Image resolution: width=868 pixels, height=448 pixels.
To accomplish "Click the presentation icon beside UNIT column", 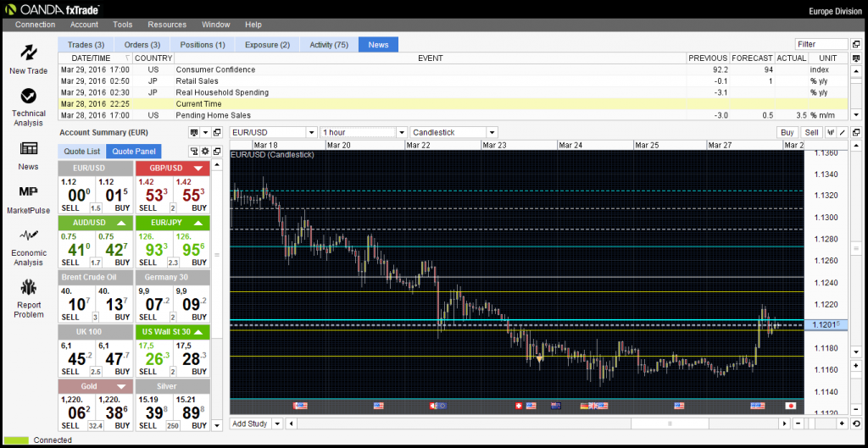I will (856, 58).
